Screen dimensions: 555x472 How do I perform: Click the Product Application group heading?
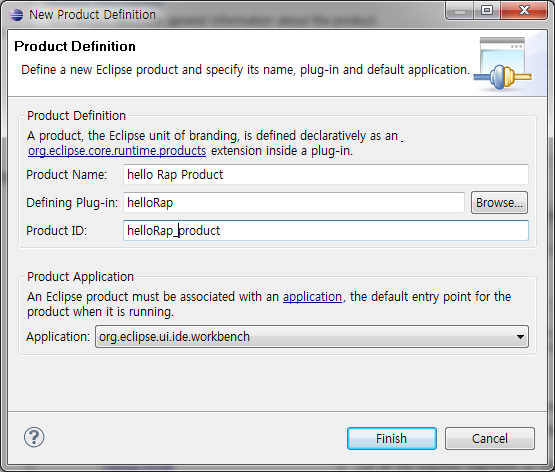coord(80,277)
